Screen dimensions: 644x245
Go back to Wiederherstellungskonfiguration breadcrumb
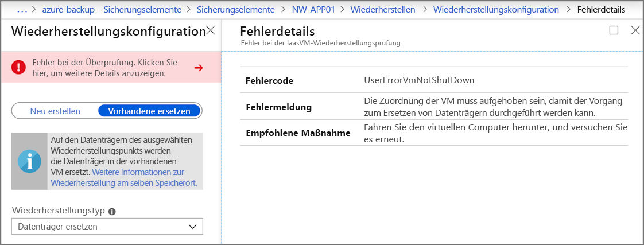(x=496, y=9)
